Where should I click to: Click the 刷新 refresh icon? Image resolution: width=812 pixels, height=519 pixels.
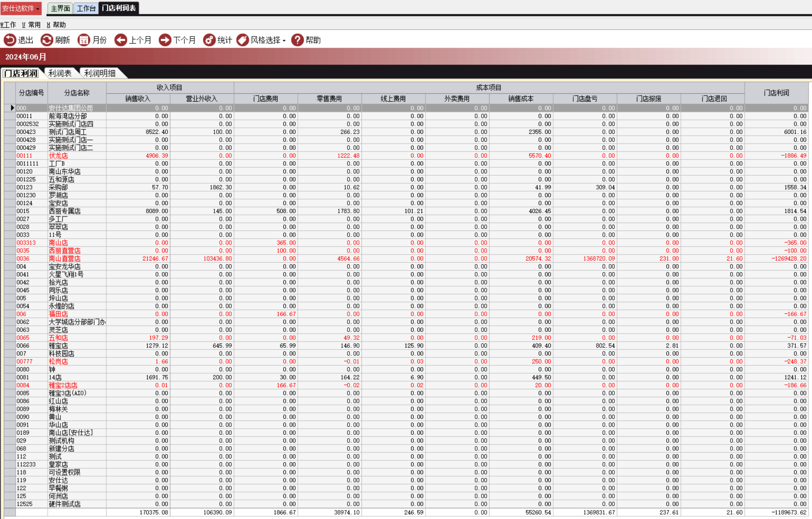click(x=47, y=40)
